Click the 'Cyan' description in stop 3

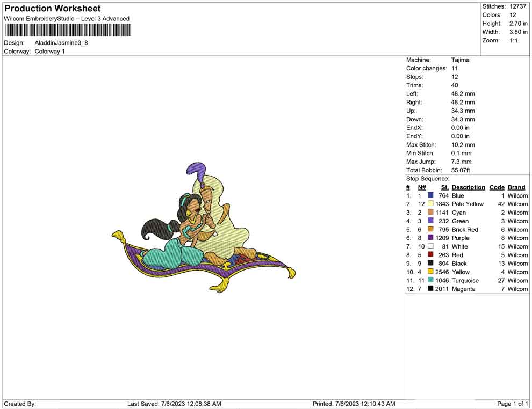tap(459, 213)
